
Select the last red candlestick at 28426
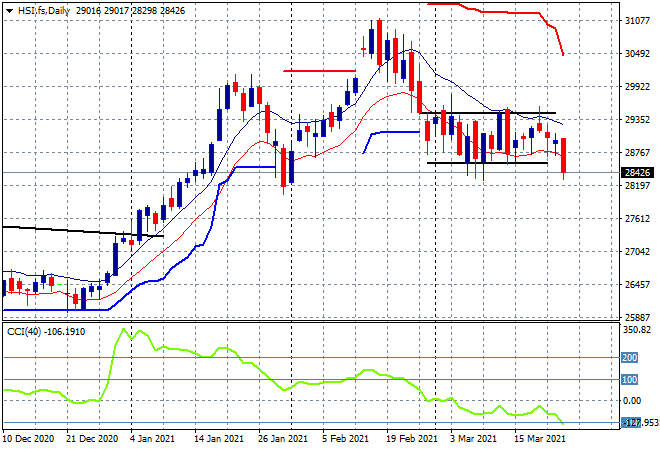click(564, 155)
